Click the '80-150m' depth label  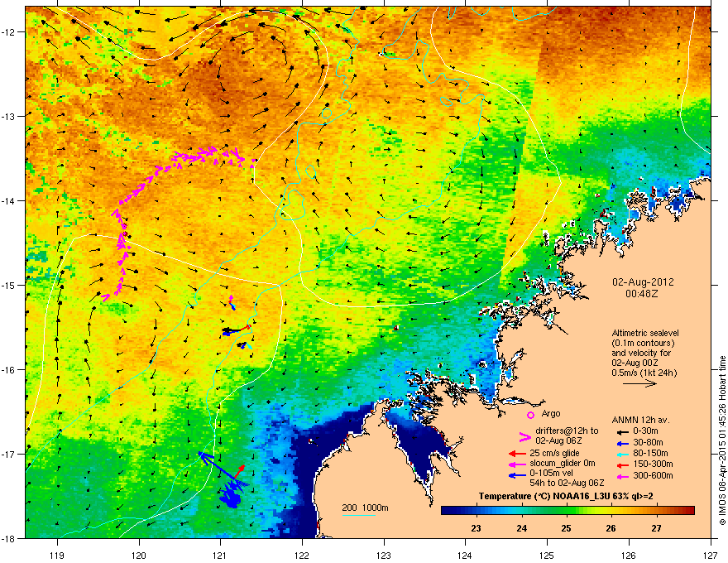pyautogui.click(x=650, y=454)
